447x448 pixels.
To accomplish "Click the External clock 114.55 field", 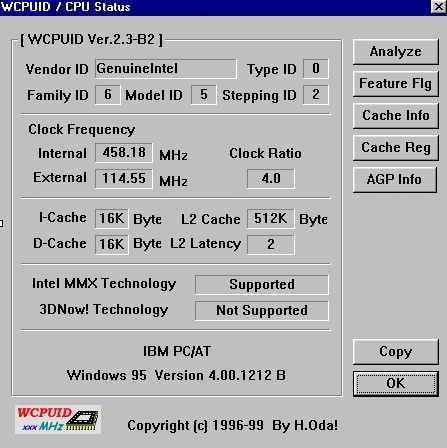I will (124, 179).
